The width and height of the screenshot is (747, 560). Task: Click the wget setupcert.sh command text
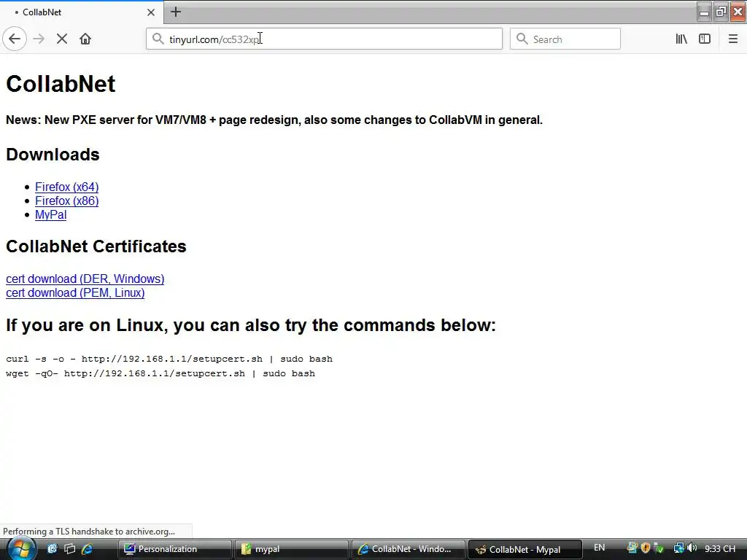click(x=160, y=374)
